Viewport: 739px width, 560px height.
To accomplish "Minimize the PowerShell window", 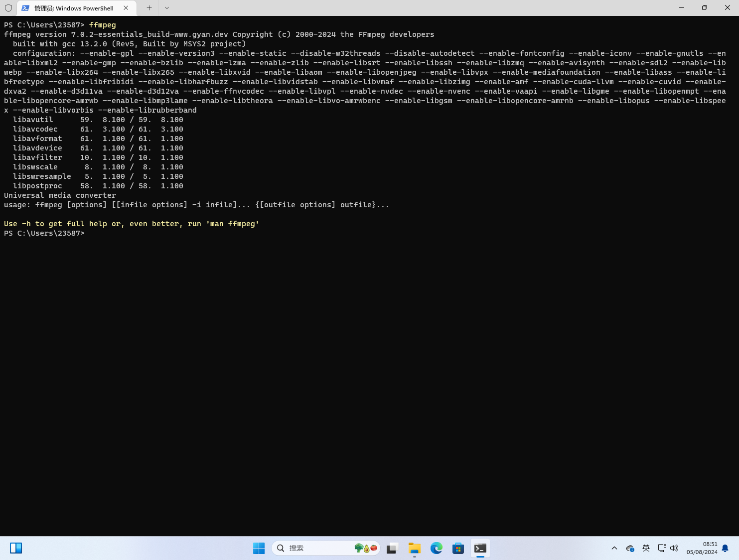I will pos(682,8).
